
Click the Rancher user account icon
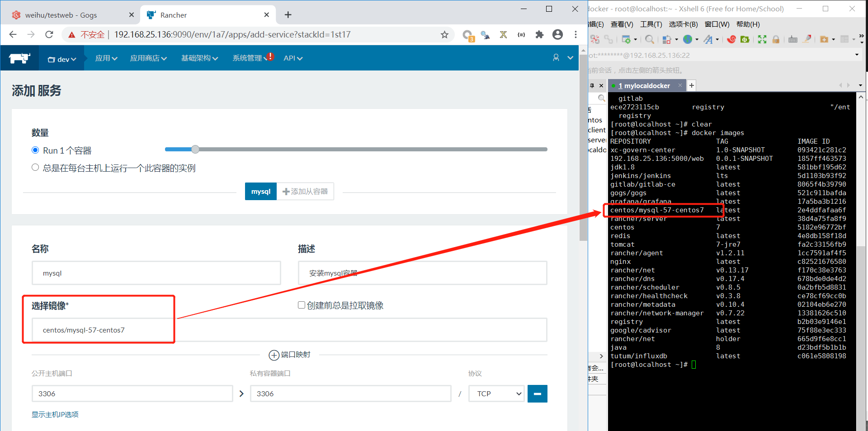coord(556,58)
